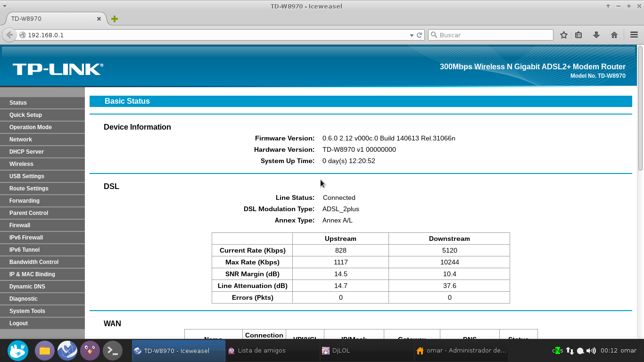Open the Firewall menu item
Viewport: 644px width, 362px height.
pyautogui.click(x=42, y=225)
